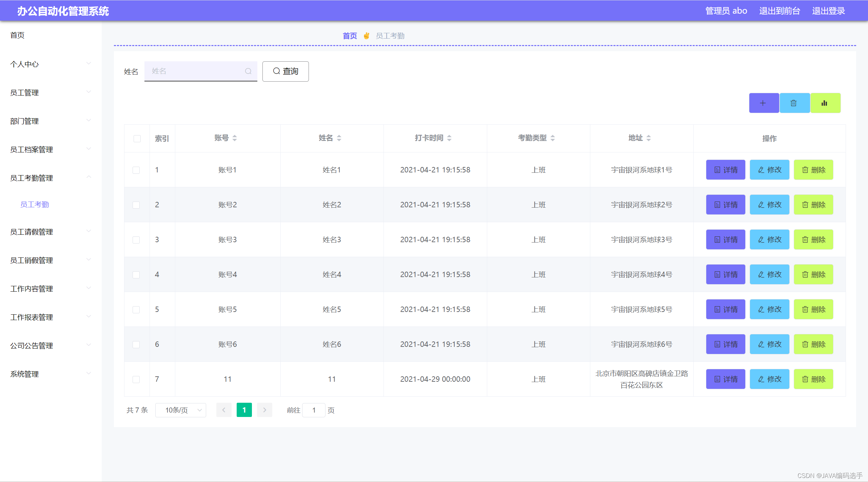Click the 查询 search button
Viewport: 868px width, 482px height.
(x=285, y=71)
